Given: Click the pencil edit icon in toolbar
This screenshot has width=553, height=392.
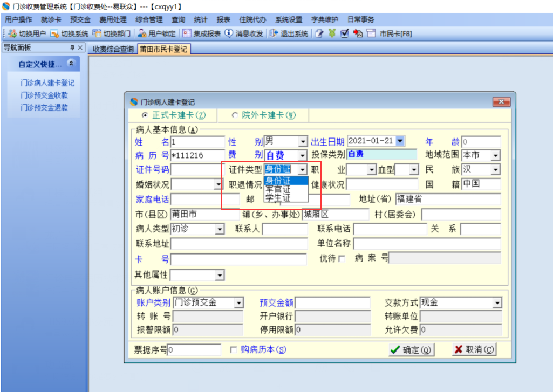Looking at the screenshot, I should (319, 33).
